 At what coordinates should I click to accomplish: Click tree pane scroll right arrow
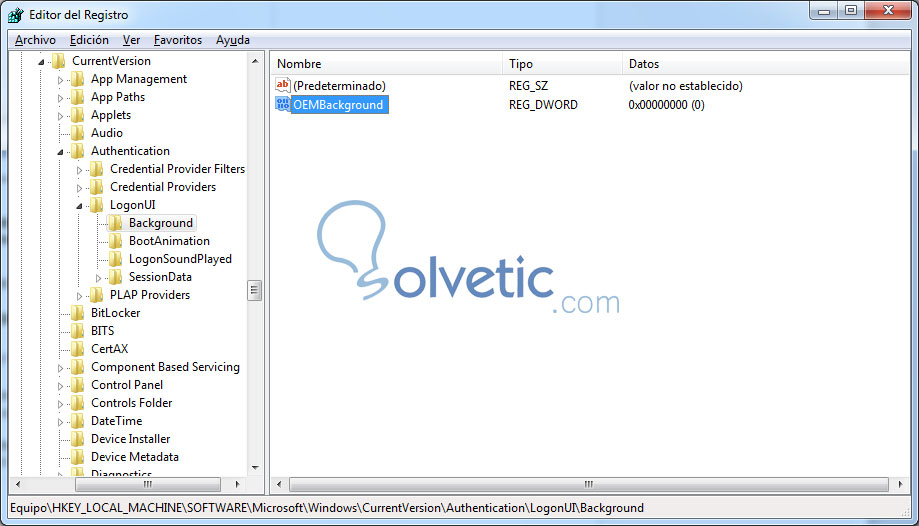(237, 484)
